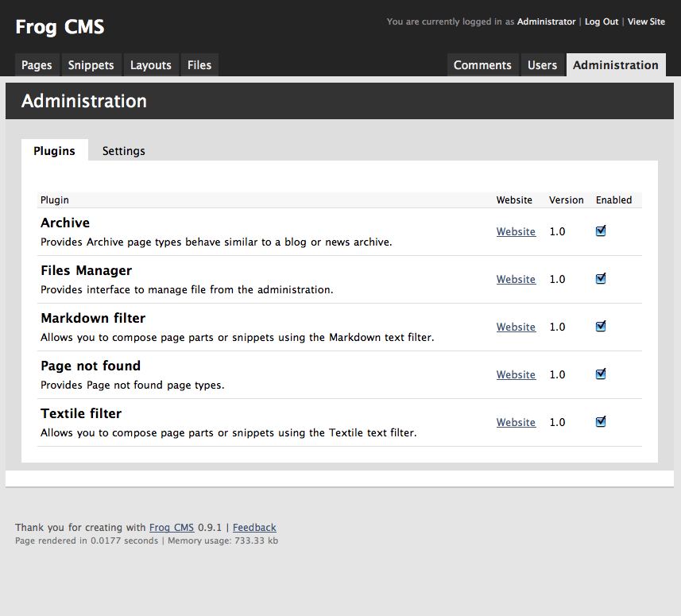Toggle the Markdown filter enabled checkbox
This screenshot has width=681, height=616.
click(601, 327)
